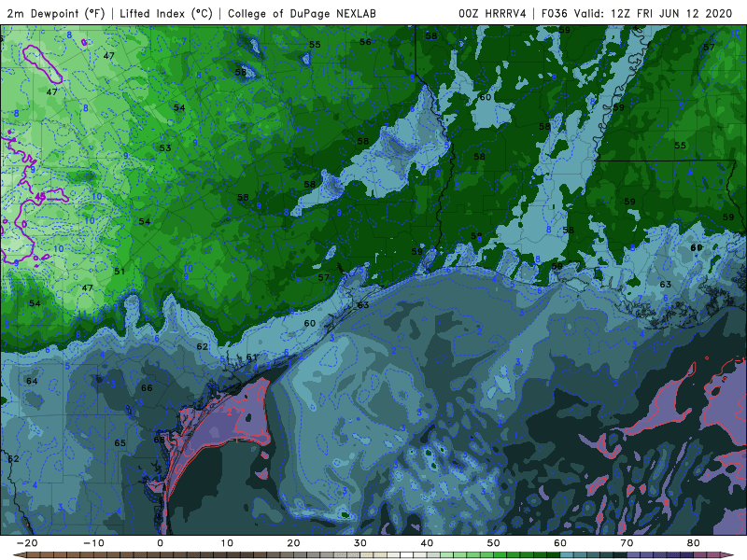Click the '10' label under color scale
The image size is (747, 560).
pos(227,543)
